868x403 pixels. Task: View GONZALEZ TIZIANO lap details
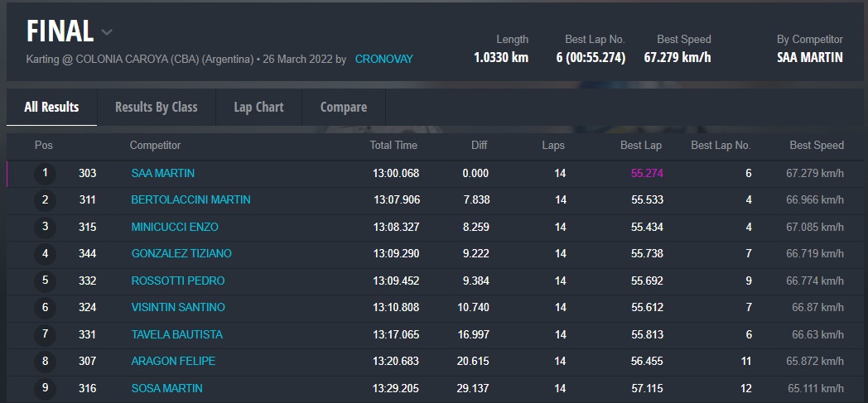181,254
